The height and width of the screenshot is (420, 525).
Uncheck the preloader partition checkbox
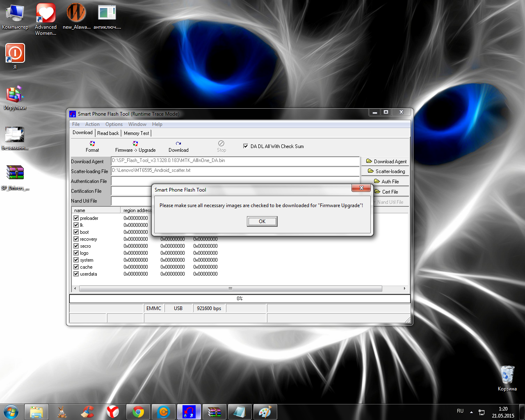click(76, 218)
